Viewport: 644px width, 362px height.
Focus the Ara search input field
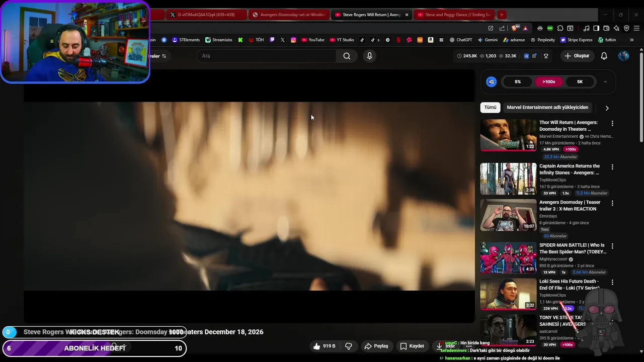[x=267, y=56]
